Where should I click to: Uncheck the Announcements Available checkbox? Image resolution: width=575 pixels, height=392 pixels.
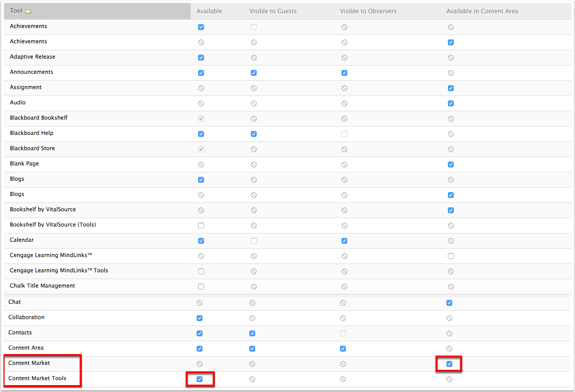pyautogui.click(x=201, y=72)
